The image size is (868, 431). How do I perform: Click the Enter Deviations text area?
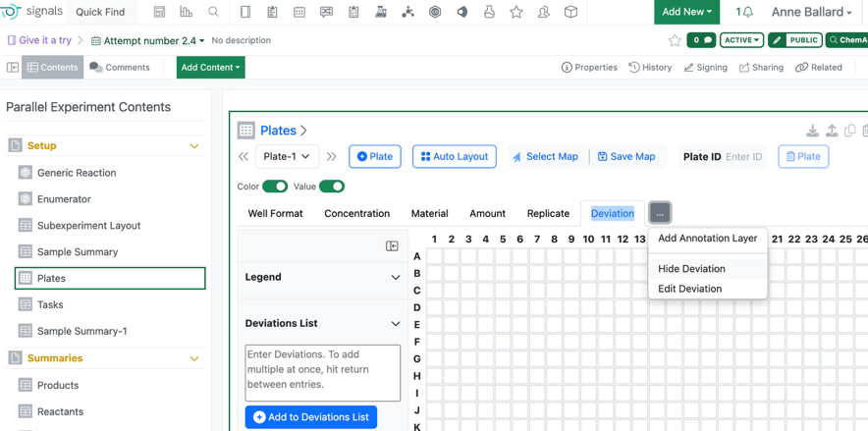[323, 373]
